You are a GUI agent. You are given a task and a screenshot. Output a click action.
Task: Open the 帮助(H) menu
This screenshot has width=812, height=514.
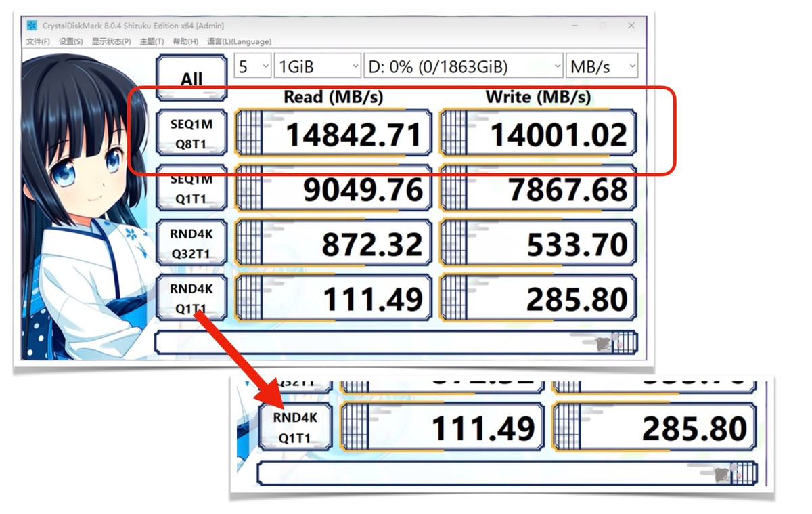tap(185, 41)
